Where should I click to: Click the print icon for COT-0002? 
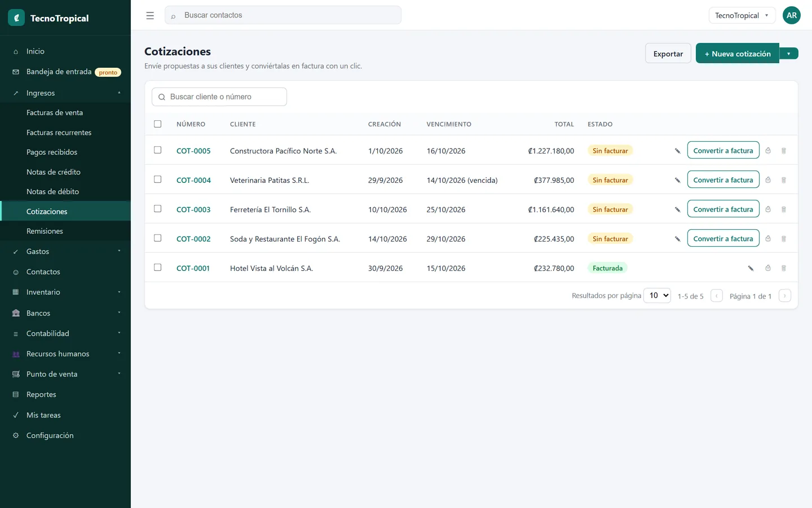(768, 239)
